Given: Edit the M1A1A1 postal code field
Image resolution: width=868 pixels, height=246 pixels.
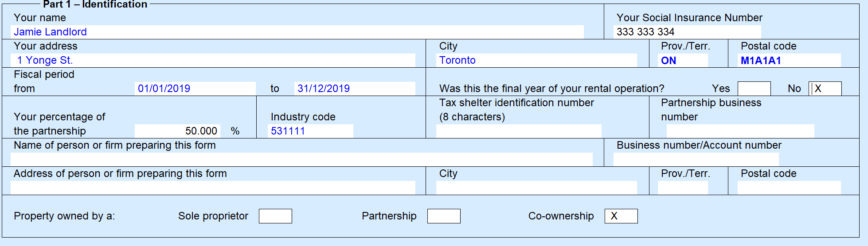Looking at the screenshot, I should click(789, 60).
